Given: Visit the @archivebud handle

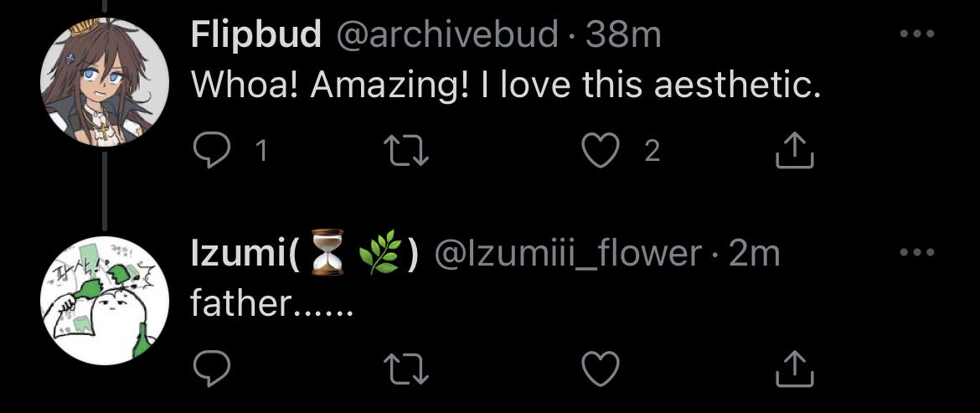Looking at the screenshot, I should (447, 35).
